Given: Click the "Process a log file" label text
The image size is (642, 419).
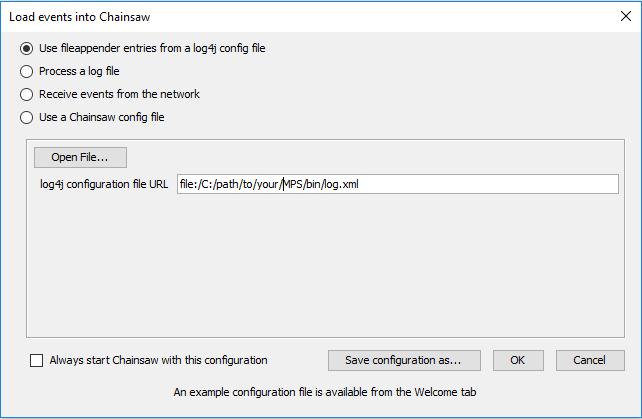Looking at the screenshot, I should point(79,71).
